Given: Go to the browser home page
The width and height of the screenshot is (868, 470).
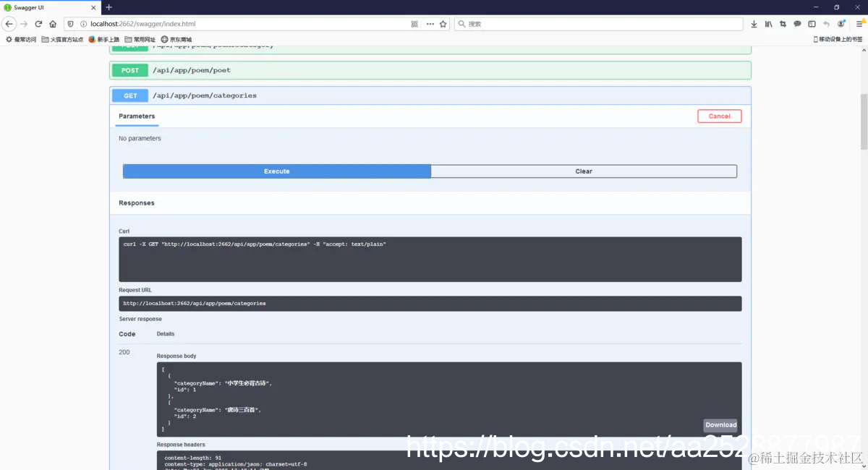Looking at the screenshot, I should click(x=53, y=24).
